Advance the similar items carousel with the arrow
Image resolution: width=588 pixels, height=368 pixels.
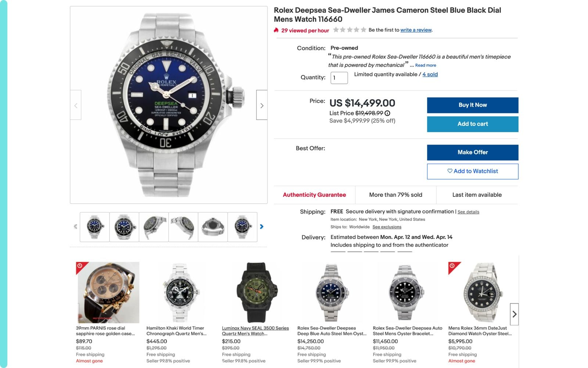[514, 314]
